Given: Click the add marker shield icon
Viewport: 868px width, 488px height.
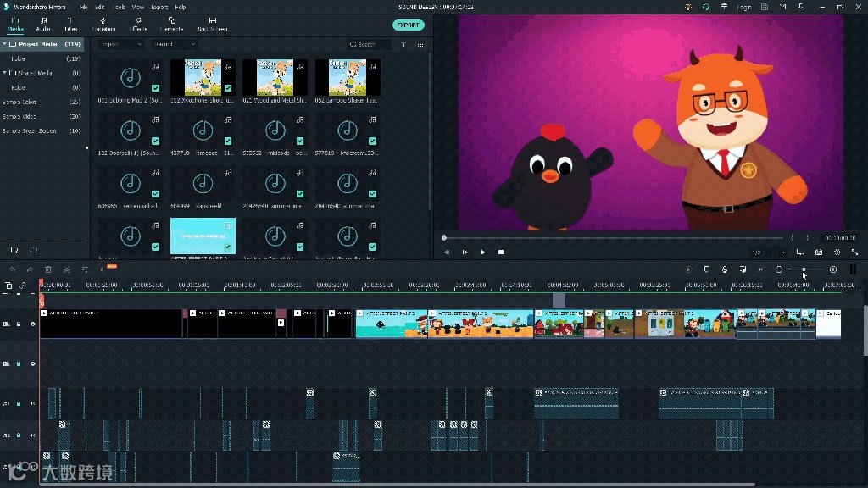Looking at the screenshot, I should [706, 269].
